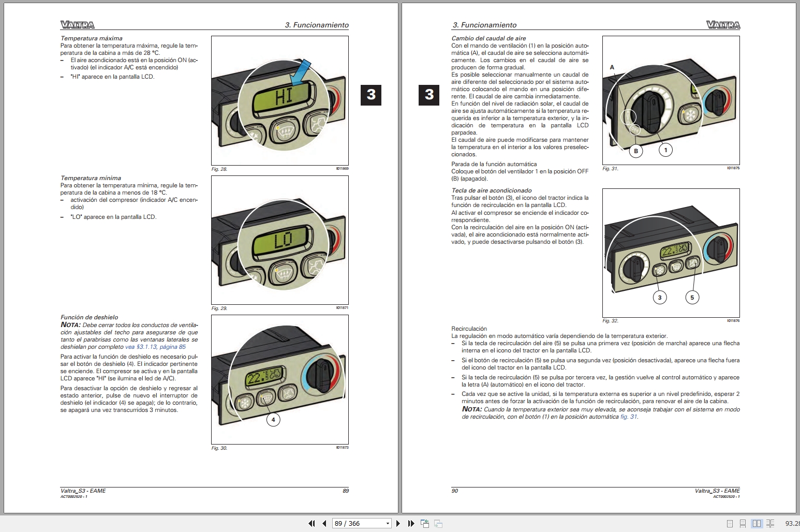Image resolution: width=800 pixels, height=532 pixels.
Task: Select two-page continuous scrolling view
Action: (771, 523)
